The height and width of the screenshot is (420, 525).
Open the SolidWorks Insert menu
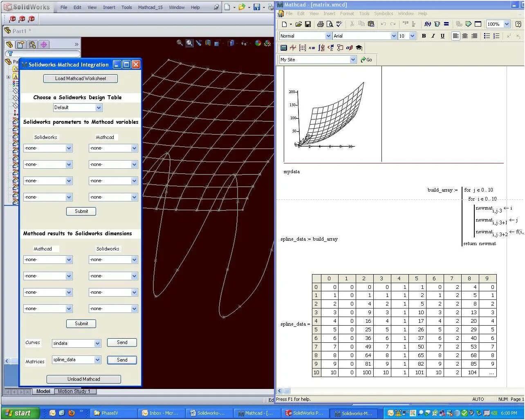tap(109, 7)
